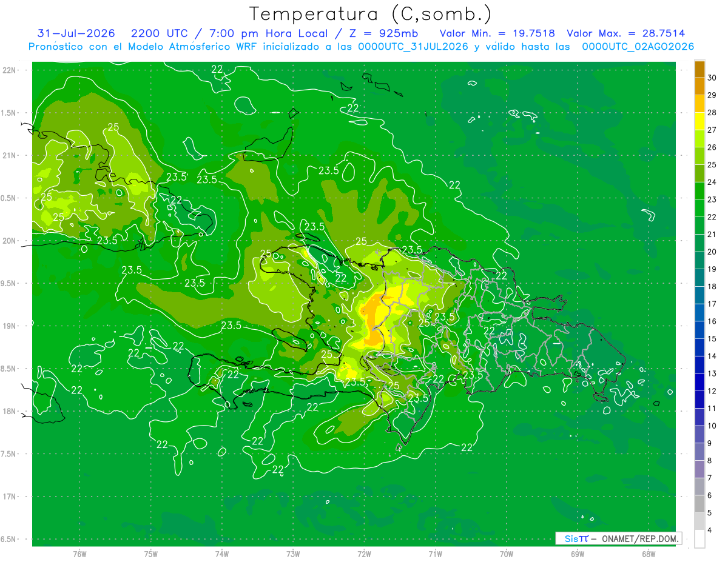Click legend value '7' on colorbar
The image size is (728, 562).
click(x=710, y=478)
